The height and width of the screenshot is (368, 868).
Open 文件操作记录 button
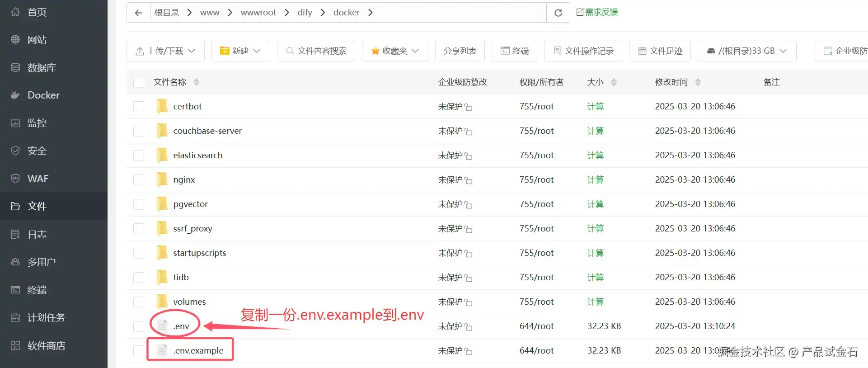point(583,51)
